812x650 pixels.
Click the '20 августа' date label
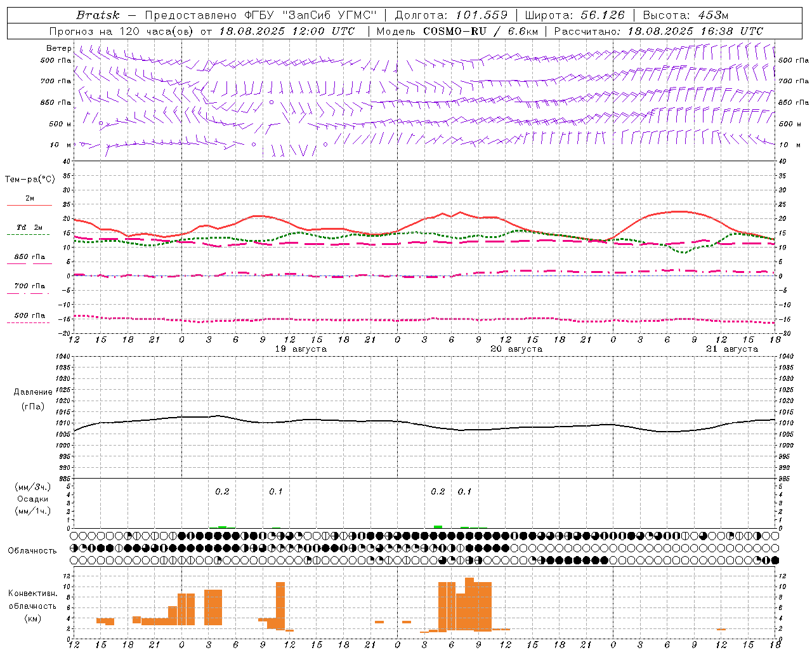click(x=516, y=349)
